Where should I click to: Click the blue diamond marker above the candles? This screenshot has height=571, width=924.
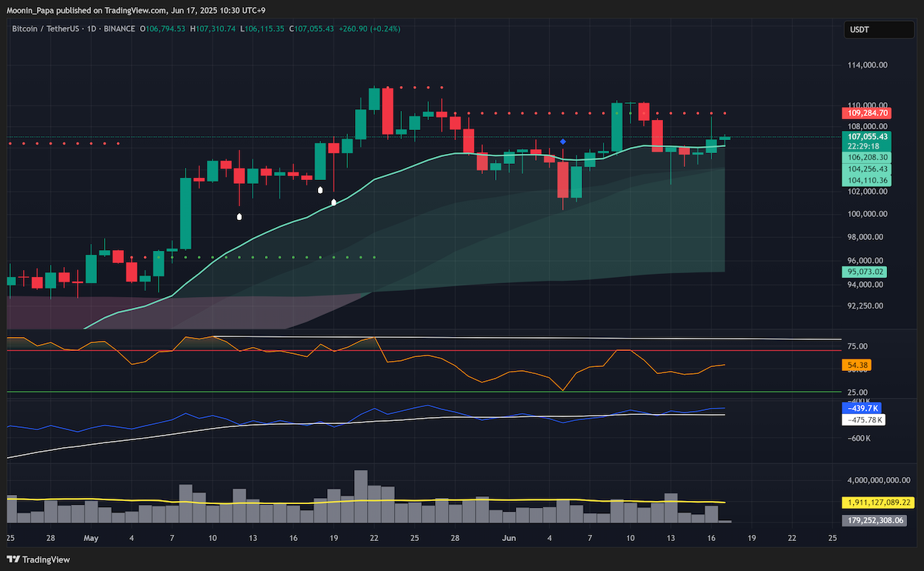(564, 142)
